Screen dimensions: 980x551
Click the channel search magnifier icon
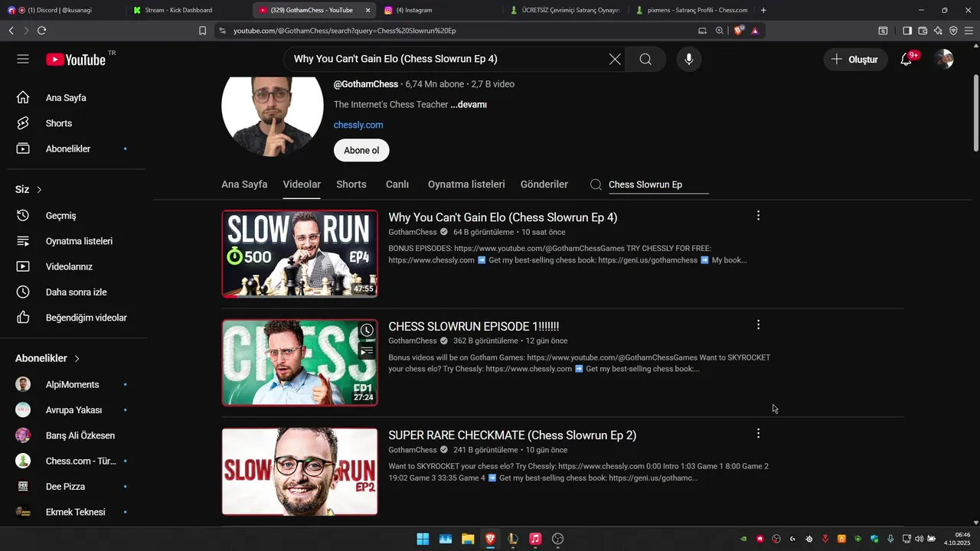click(596, 184)
